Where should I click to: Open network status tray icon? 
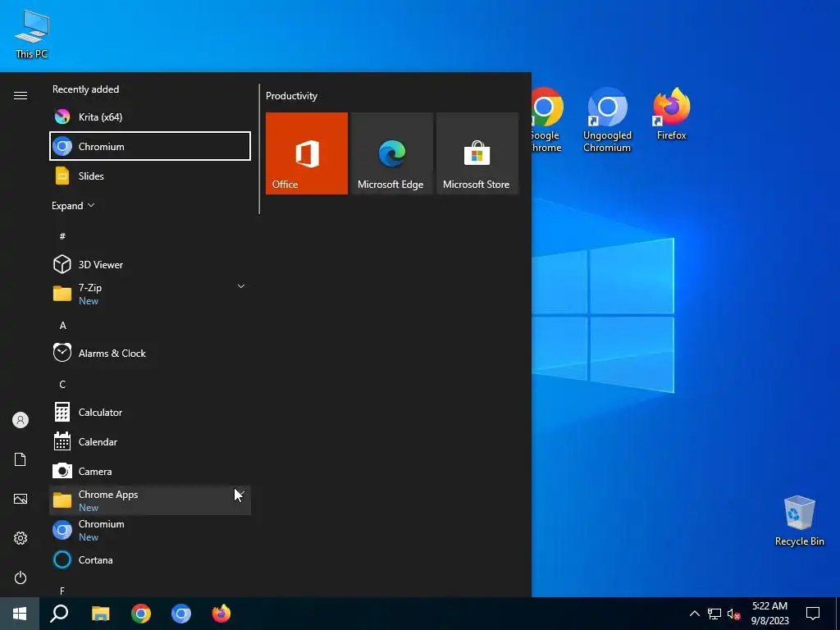(x=714, y=614)
